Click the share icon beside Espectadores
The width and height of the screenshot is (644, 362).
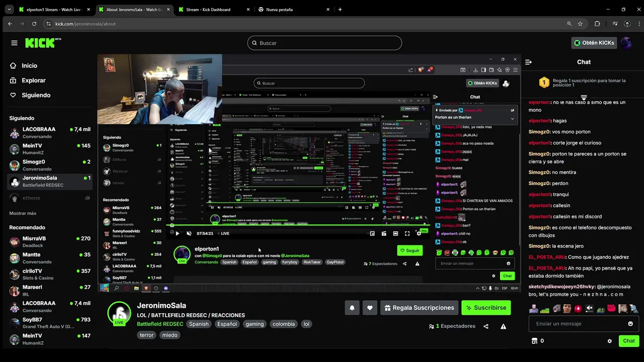486,326
